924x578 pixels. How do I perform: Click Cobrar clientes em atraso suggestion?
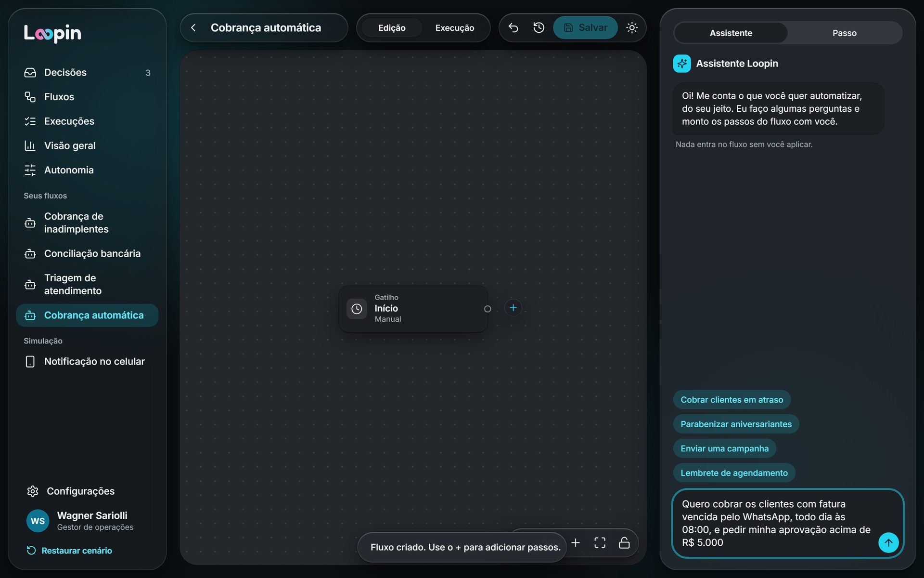coord(731,400)
